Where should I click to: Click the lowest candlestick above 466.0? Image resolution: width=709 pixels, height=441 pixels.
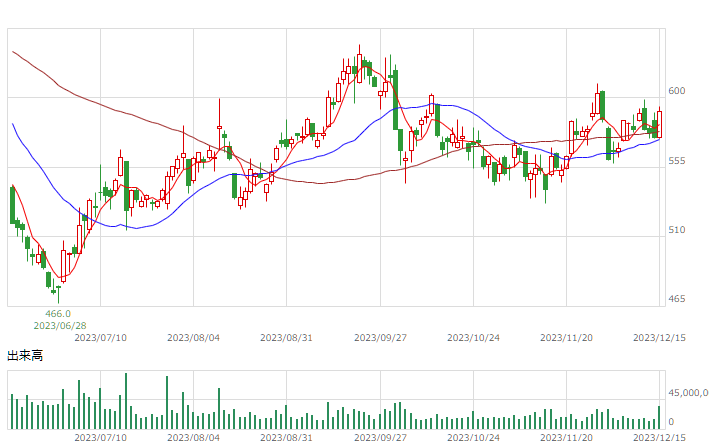pos(58,294)
